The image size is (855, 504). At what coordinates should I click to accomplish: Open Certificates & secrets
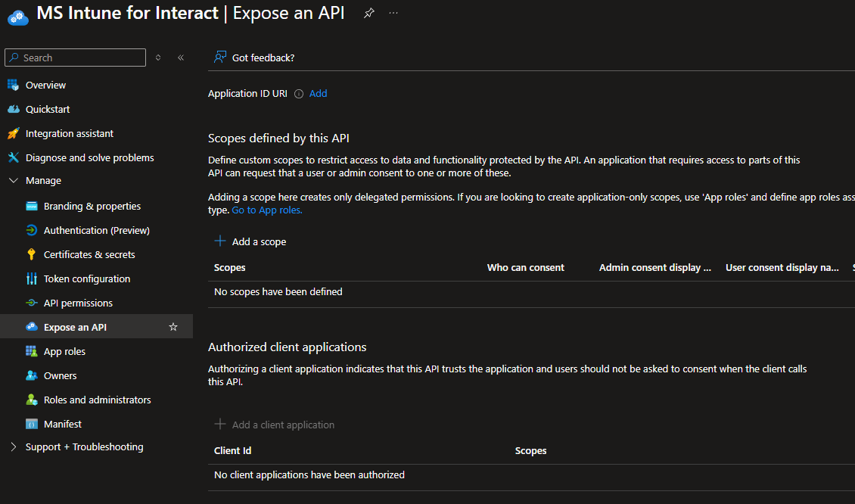coord(89,255)
